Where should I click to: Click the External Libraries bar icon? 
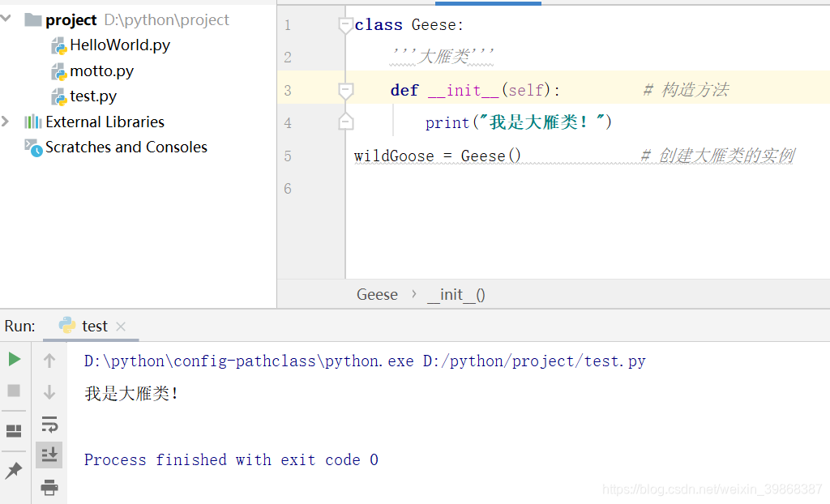point(32,122)
